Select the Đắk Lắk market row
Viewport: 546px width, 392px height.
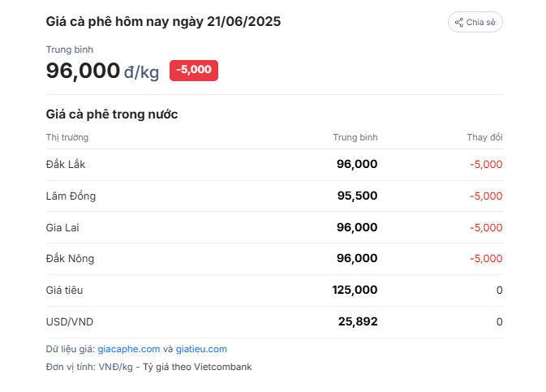click(274, 165)
